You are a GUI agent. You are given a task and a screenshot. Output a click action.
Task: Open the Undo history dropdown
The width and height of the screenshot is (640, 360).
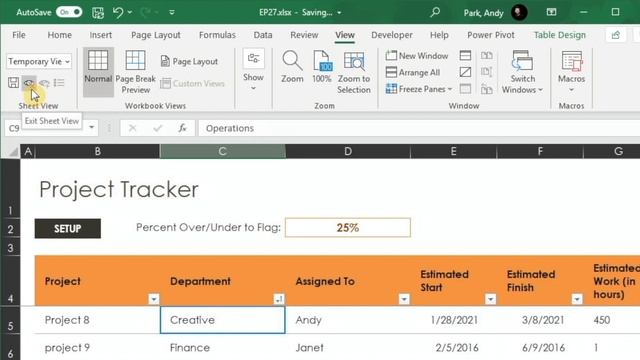point(130,13)
